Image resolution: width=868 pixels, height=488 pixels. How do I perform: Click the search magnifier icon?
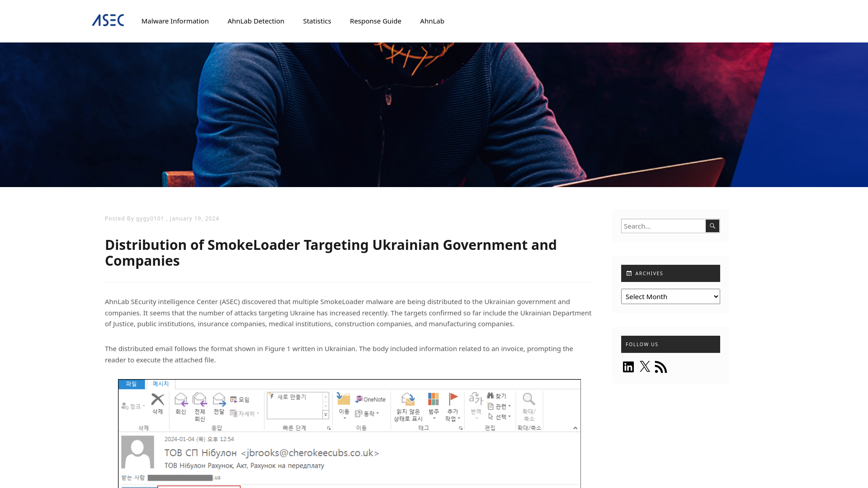point(712,226)
